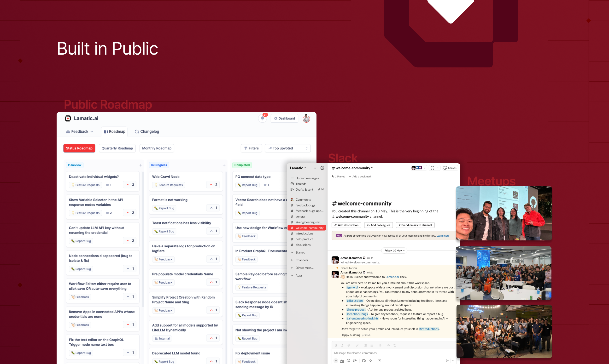The width and height of the screenshot is (609, 364).
Task: Select the Quarterly Roadmap tab
Action: click(117, 148)
